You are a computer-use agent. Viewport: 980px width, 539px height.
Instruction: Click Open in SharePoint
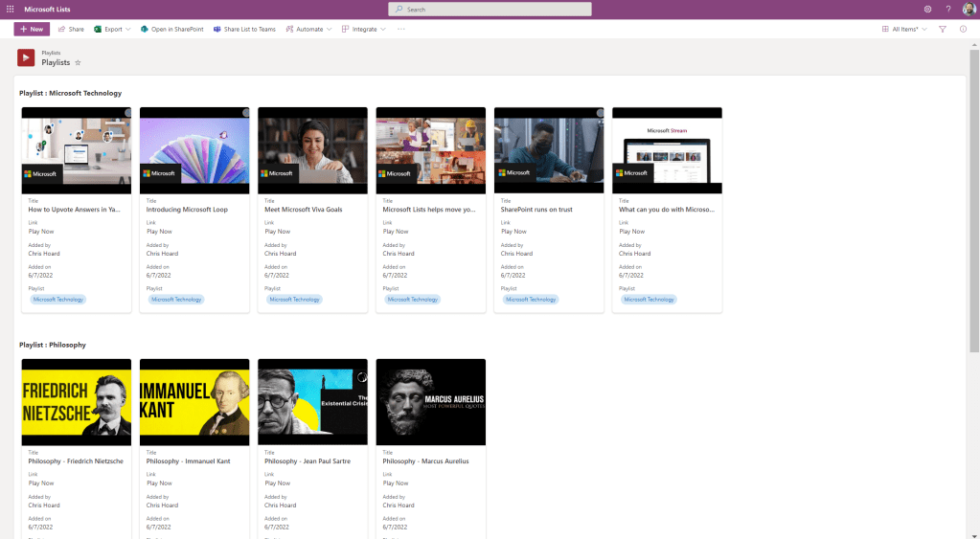click(x=172, y=30)
